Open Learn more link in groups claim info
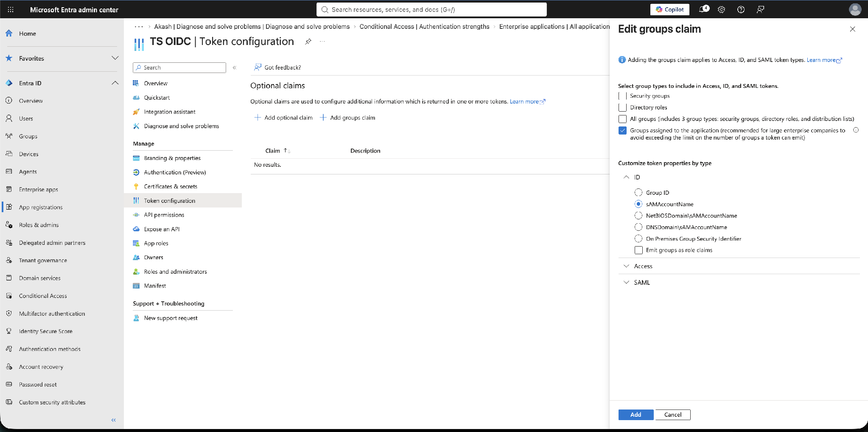This screenshot has width=868, height=432. 824,60
